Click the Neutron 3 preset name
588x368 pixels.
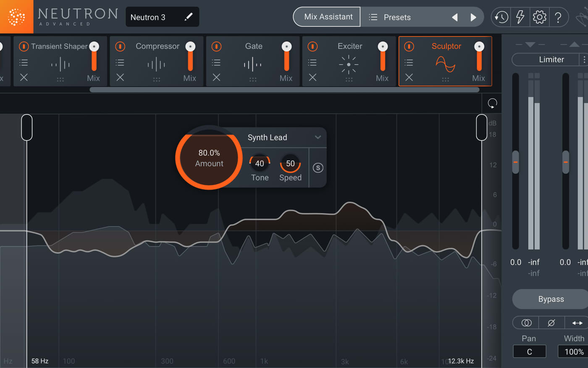[148, 17]
